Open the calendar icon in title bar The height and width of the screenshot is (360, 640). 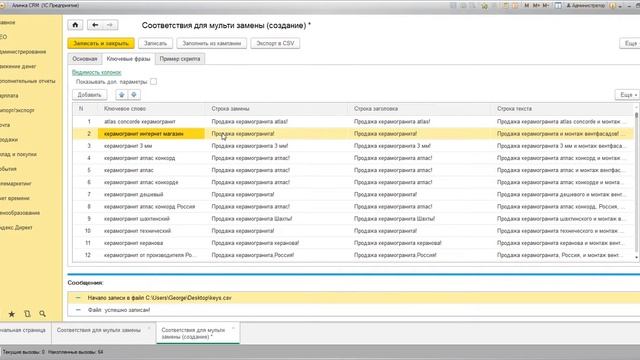click(x=515, y=6)
